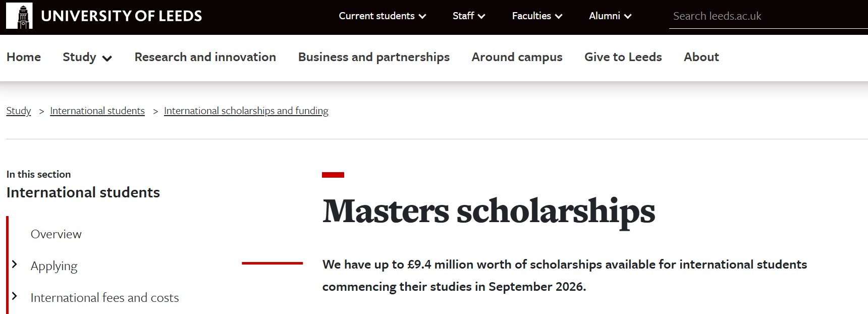
Task: Expand International fees and costs section
Action: (105, 298)
